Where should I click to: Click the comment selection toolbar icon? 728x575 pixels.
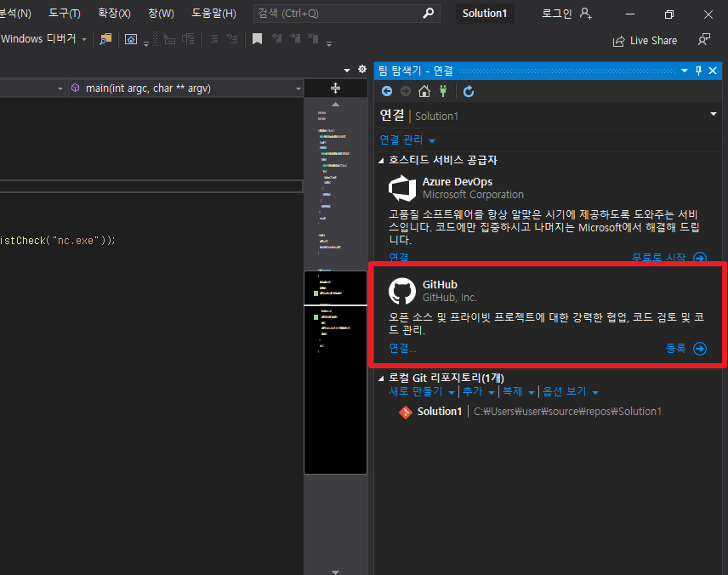tap(213, 39)
